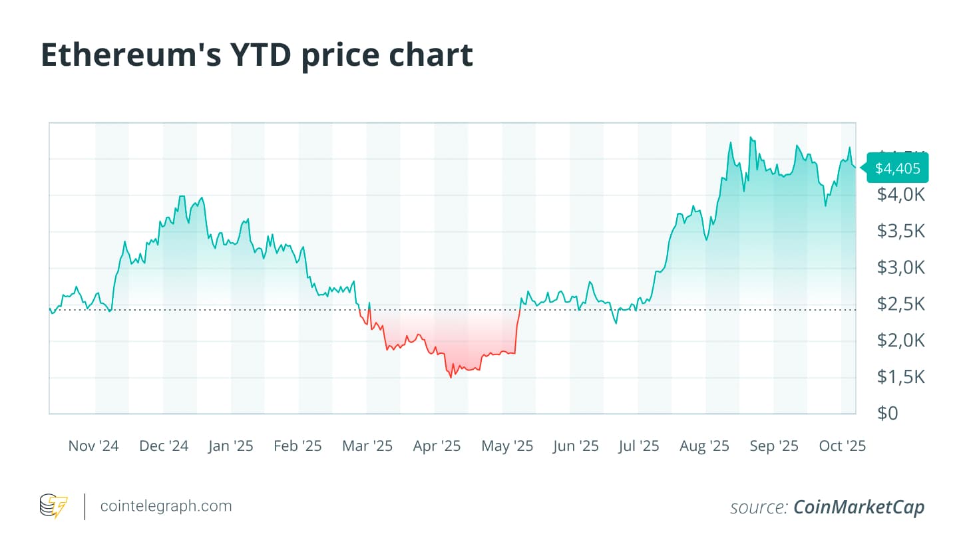Click the $4,0K price axis label
The height and width of the screenshot is (560, 965).
coord(900,195)
